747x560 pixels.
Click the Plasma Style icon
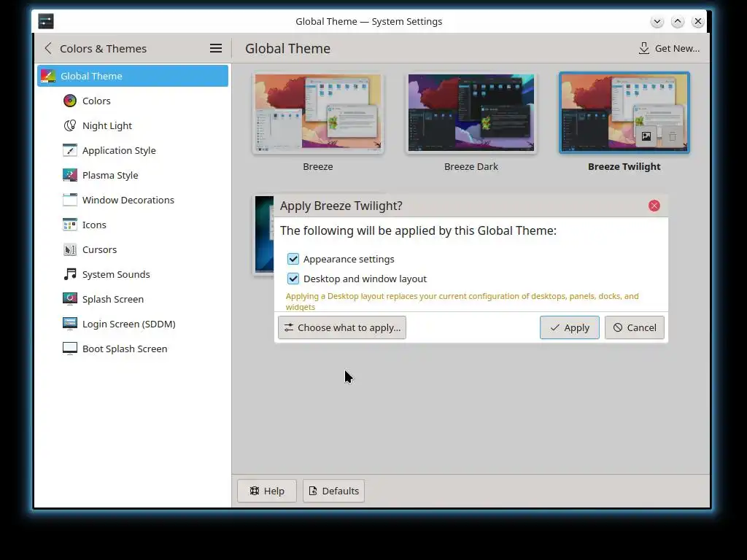point(70,175)
